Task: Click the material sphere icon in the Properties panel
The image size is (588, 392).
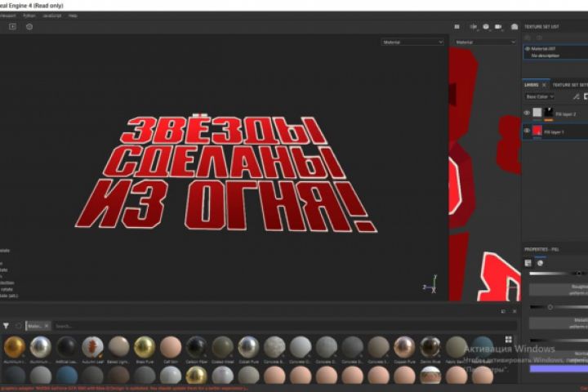Action: [x=541, y=263]
